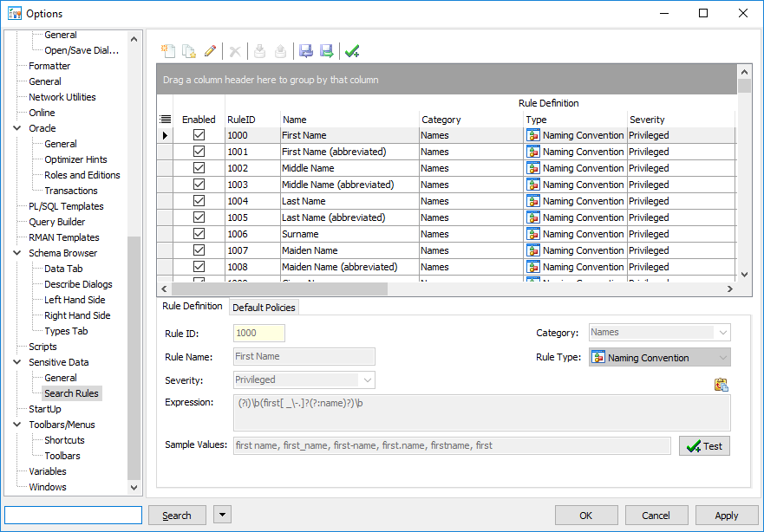Click the Test button
The image size is (764, 532).
pos(704,446)
